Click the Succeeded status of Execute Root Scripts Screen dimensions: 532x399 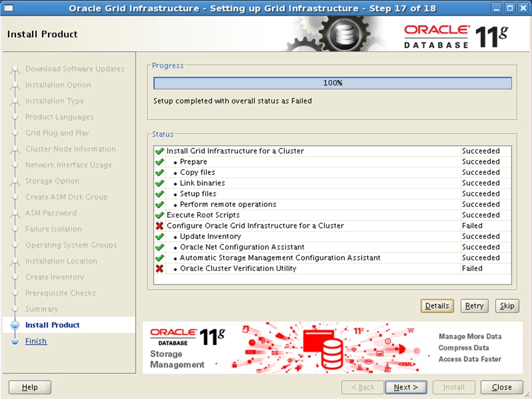click(x=481, y=216)
